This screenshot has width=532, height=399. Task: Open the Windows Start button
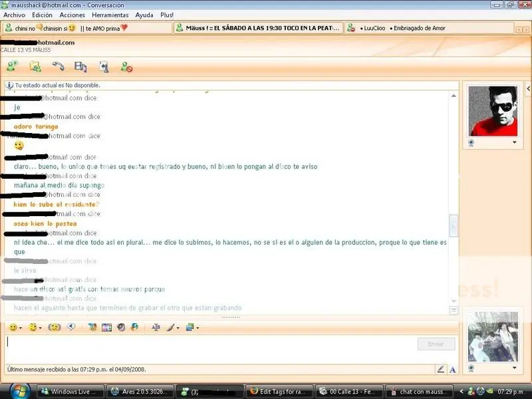(20, 391)
